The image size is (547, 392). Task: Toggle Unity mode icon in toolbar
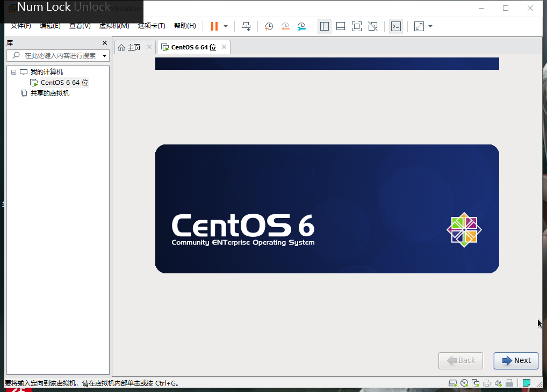373,26
